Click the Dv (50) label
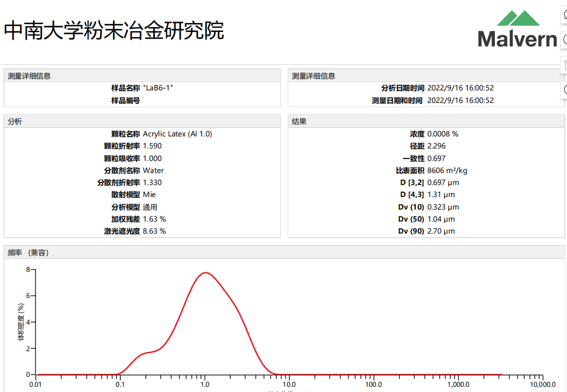The height and width of the screenshot is (392, 567). click(411, 219)
